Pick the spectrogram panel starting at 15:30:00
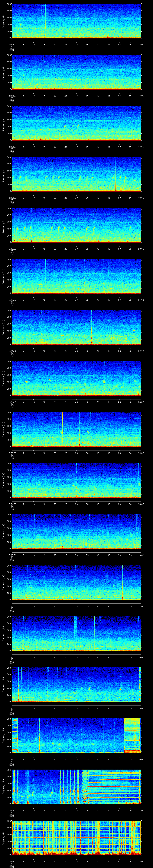Screen dimensions: 153x868 [77, 787]
